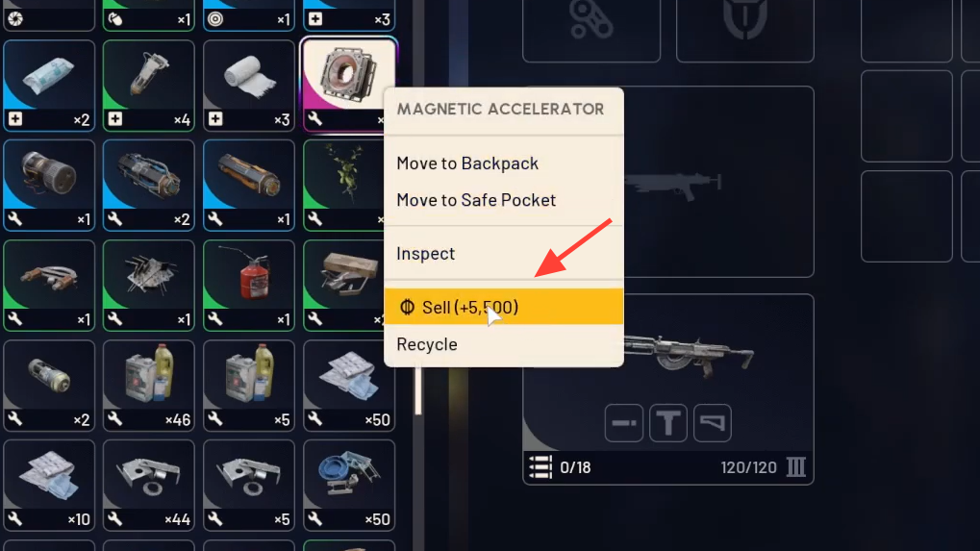
Task: Select the blue mechanical parts x50 item
Action: (349, 486)
